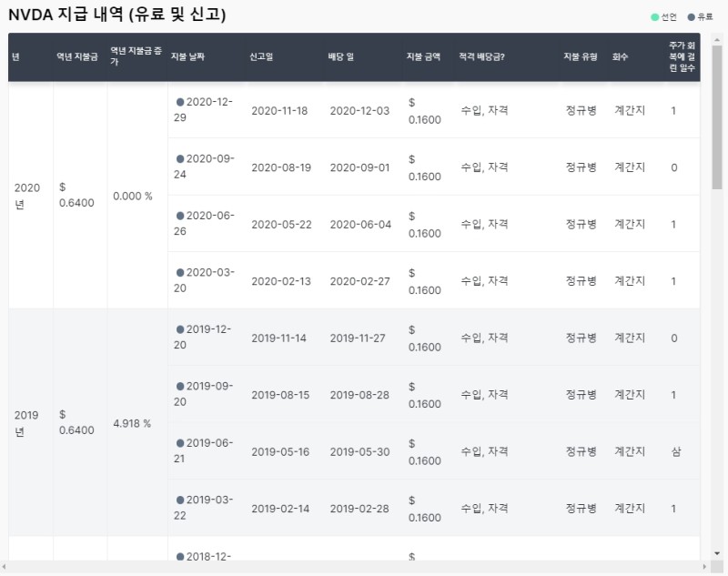Click the horizontal scrollbar right arrow

(704, 567)
